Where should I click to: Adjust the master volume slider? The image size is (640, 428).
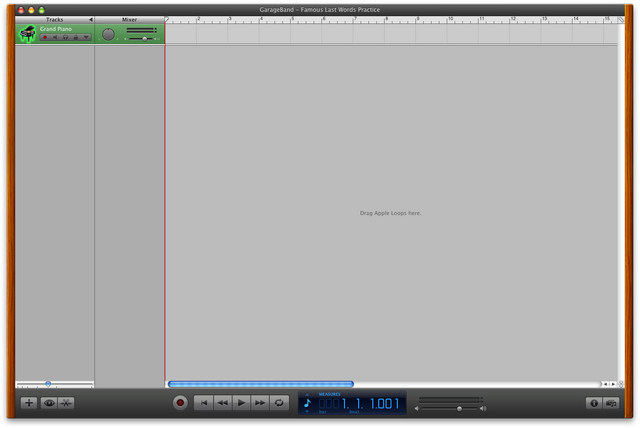tap(459, 408)
